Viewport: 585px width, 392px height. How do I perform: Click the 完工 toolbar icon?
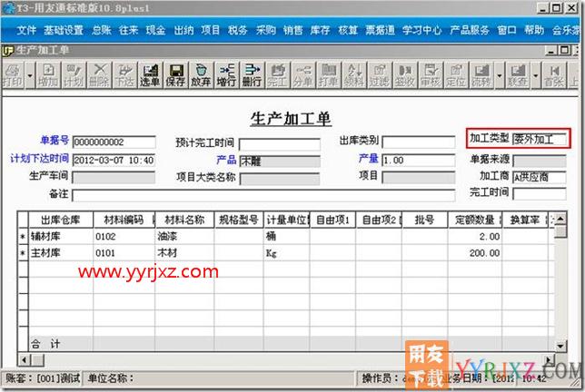coord(277,75)
